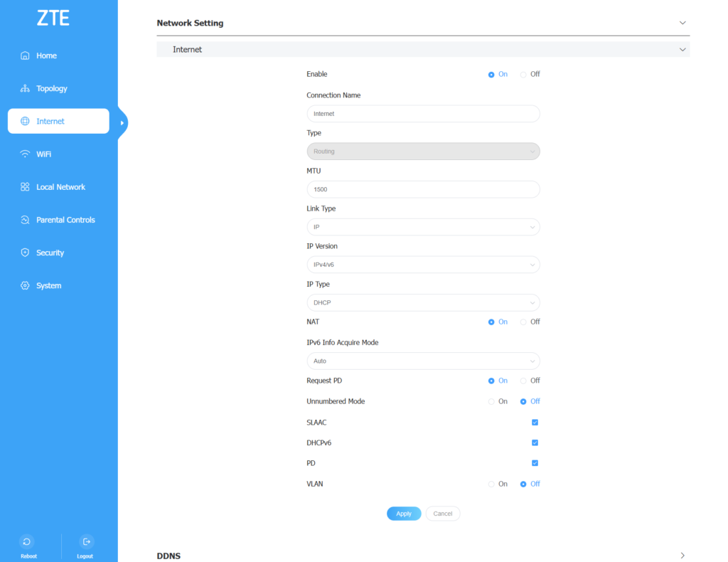This screenshot has width=728, height=562.
Task: Click the Parental Controls icon
Action: coord(25,220)
